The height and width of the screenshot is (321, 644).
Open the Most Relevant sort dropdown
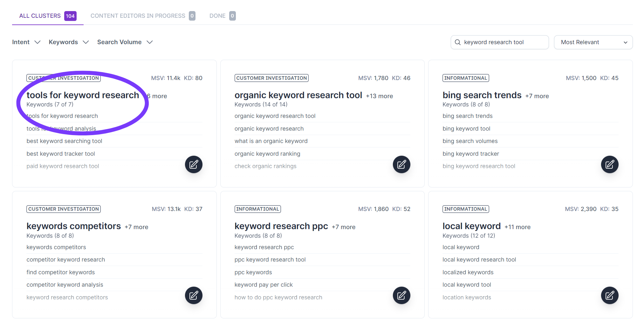pyautogui.click(x=593, y=42)
